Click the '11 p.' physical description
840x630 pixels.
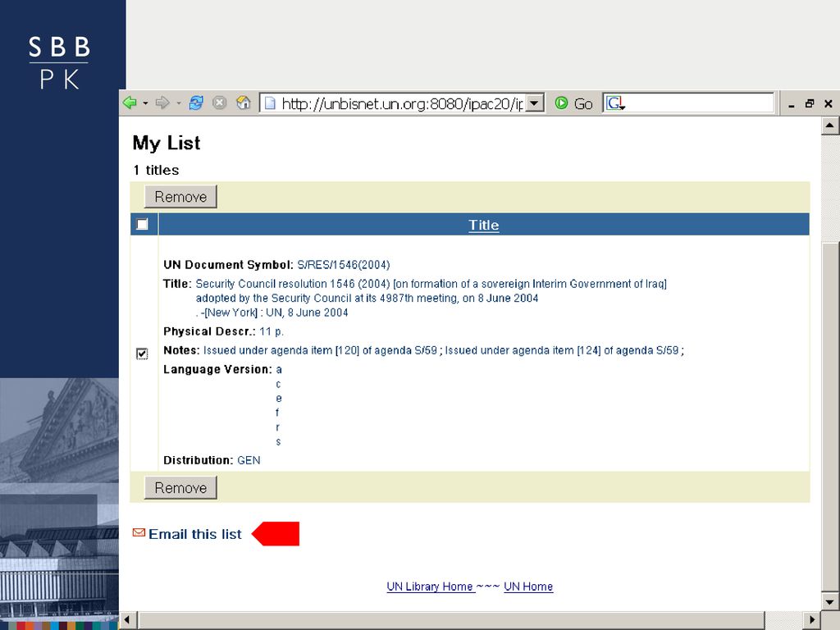(x=272, y=331)
